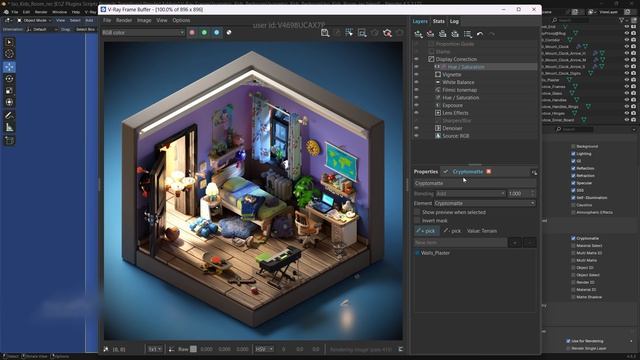Select the Blender rotate tool icon

point(9,79)
